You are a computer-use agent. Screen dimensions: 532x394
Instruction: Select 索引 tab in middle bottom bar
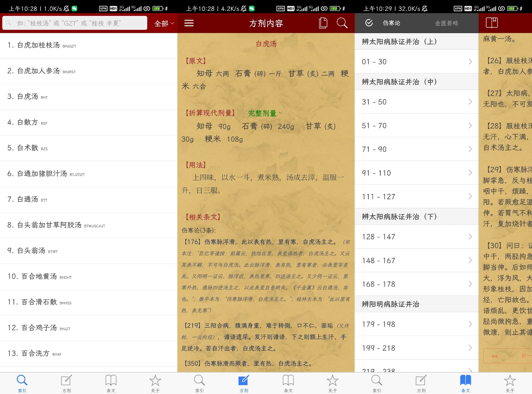click(199, 384)
